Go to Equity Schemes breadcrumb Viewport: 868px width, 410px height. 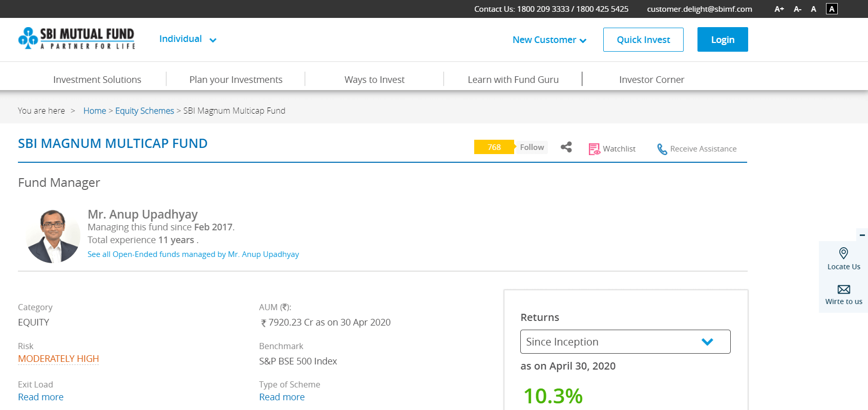144,111
